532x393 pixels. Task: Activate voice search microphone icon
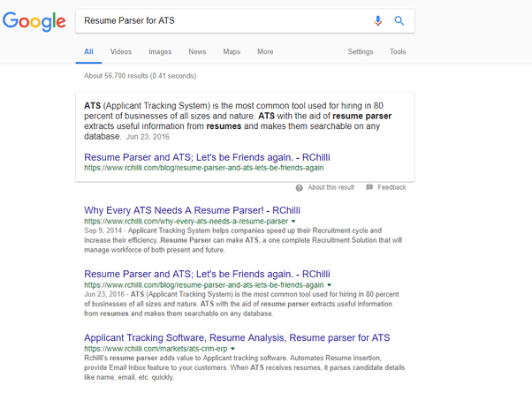pos(377,20)
